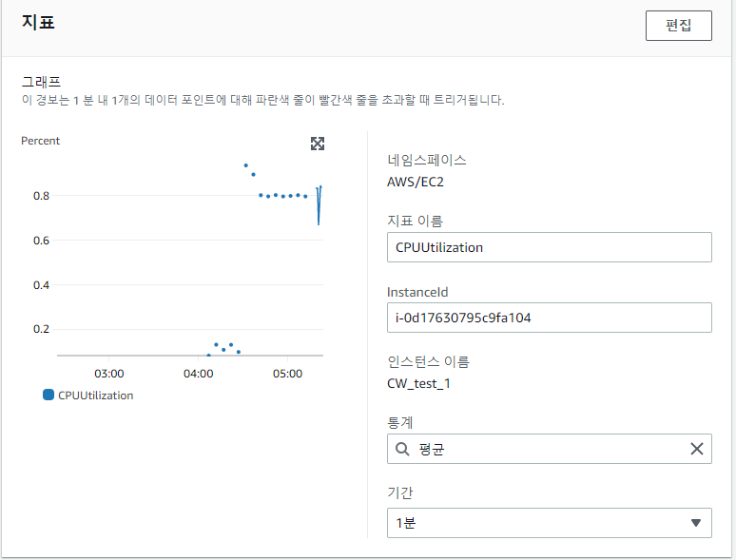The image size is (736, 560).
Task: Click the 04:00 time axis label
Action: (198, 374)
